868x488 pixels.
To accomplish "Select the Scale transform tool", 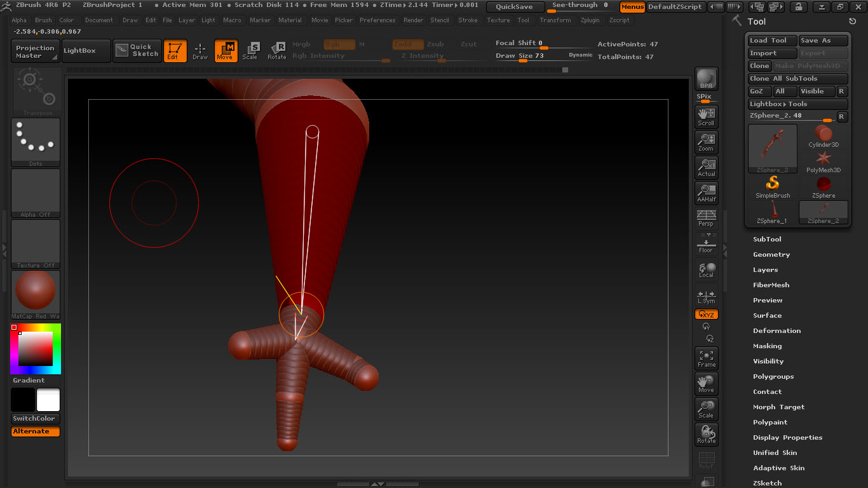I will click(x=250, y=51).
